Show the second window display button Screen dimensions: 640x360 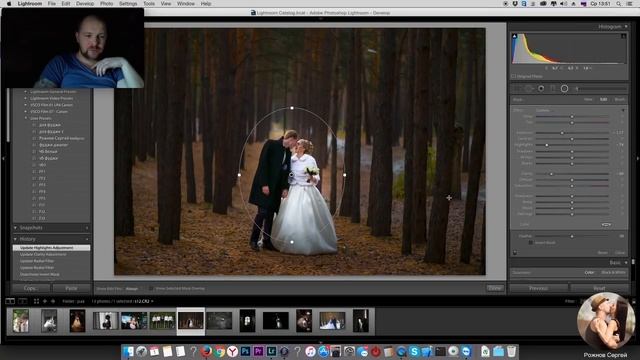coord(23,301)
